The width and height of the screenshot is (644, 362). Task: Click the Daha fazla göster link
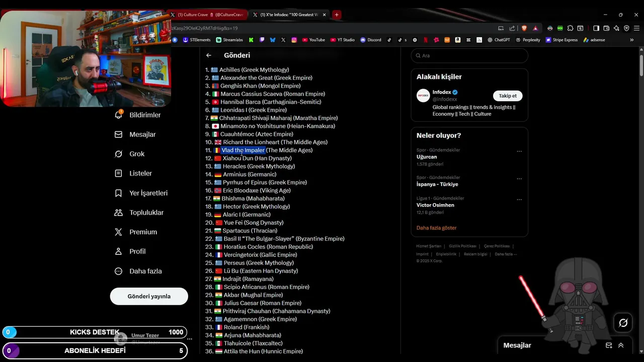tap(436, 228)
